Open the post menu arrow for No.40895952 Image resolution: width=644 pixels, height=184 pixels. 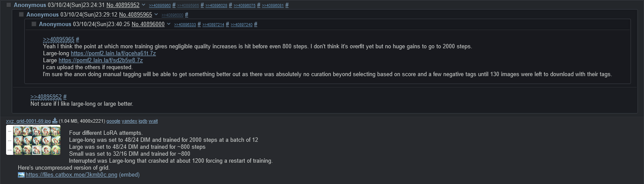[144, 5]
